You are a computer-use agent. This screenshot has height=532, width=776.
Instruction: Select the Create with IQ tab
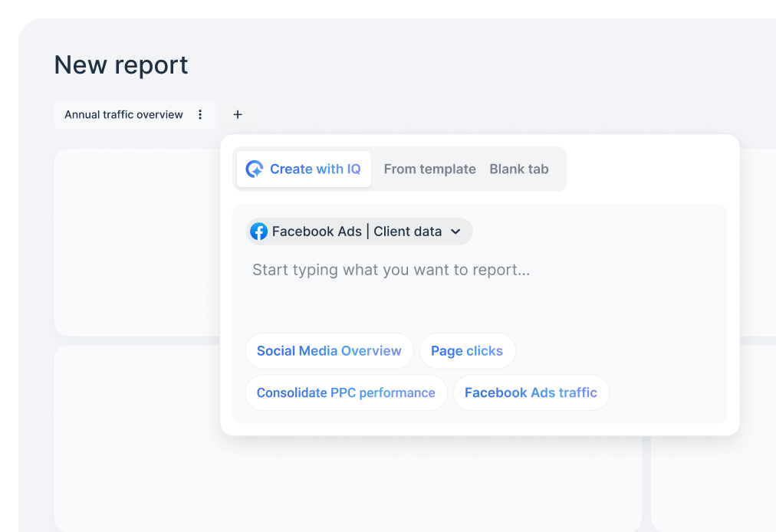pos(303,169)
